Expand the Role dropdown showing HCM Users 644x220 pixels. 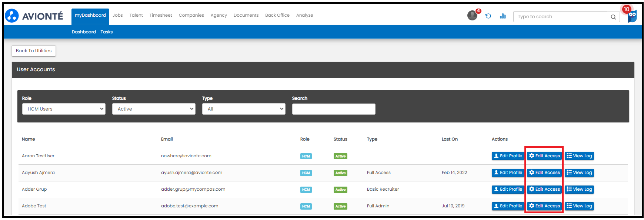pyautogui.click(x=64, y=109)
